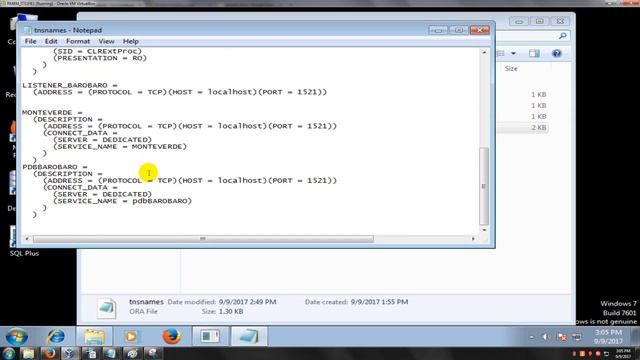Screen dimensions: 640x360
Task: Open Notepad's Format menu
Action: click(x=78, y=41)
